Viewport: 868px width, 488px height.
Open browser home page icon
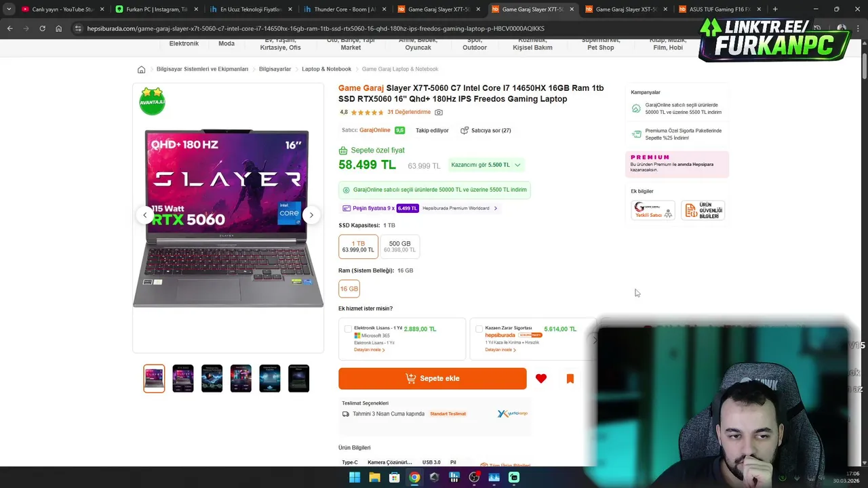click(x=59, y=28)
